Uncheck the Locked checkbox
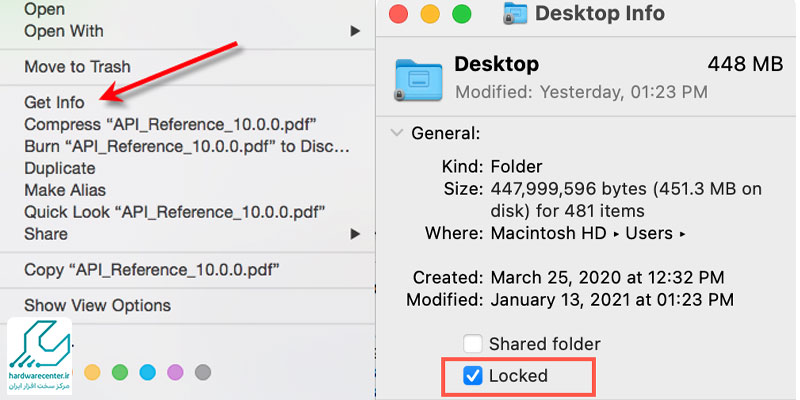The image size is (800, 400). point(472,376)
